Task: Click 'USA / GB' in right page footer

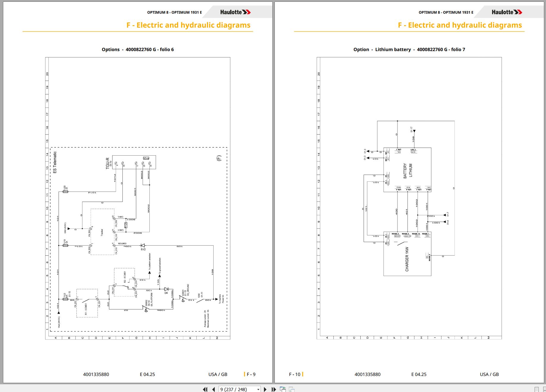Action: pos(489,374)
